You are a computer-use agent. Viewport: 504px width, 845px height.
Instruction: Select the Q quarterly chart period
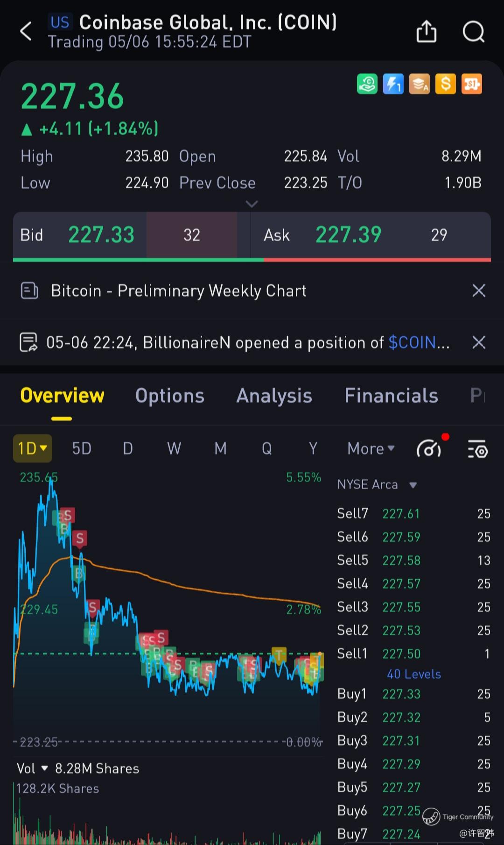266,448
